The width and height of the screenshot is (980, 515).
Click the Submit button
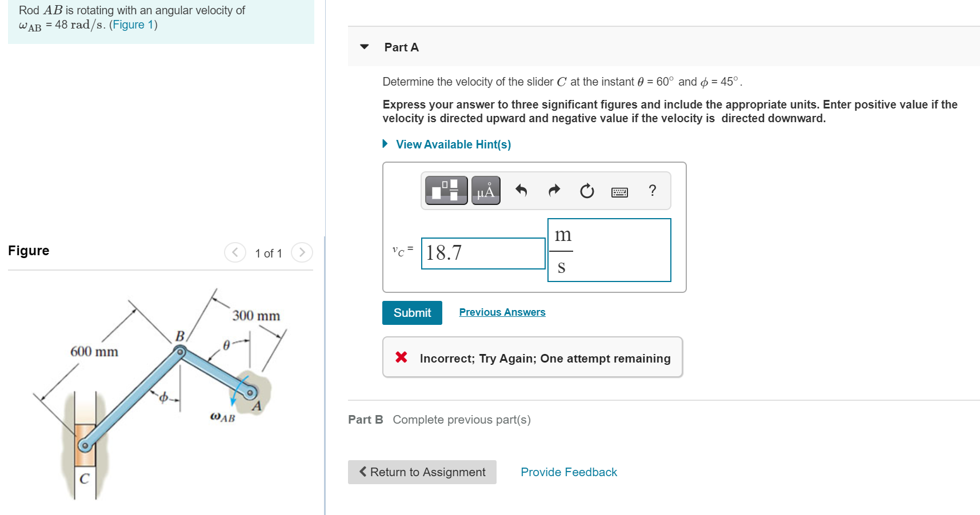[411, 312]
